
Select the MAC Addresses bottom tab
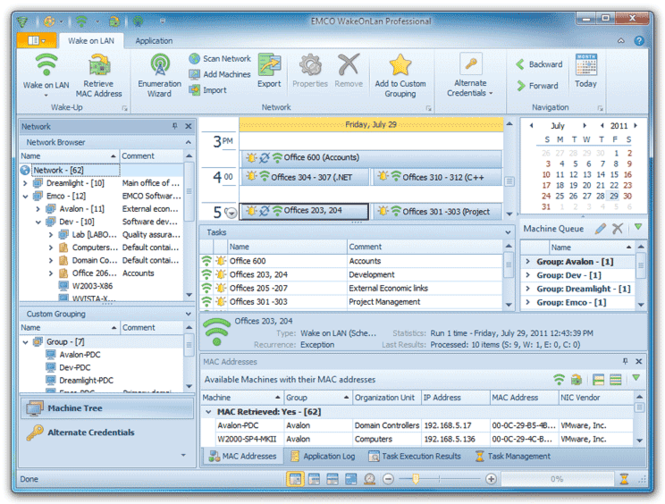tap(242, 456)
